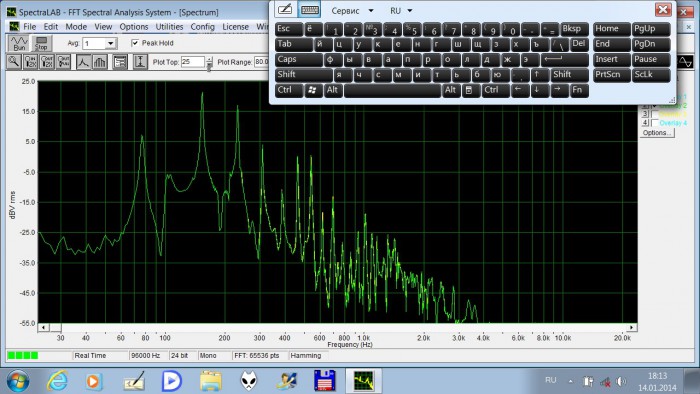Viewport: 700px width, 394px height.
Task: Enable the Overlay 4 checkbox
Action: (655, 123)
